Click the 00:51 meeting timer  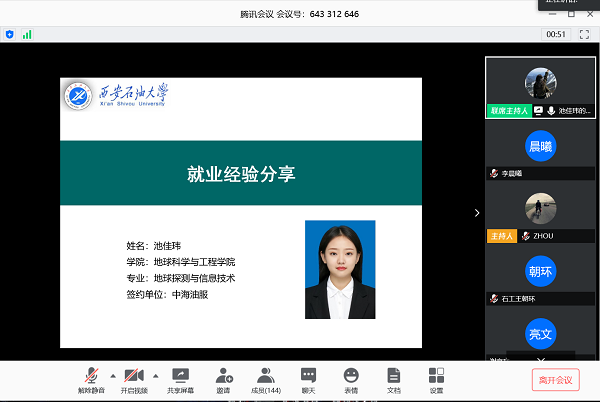coord(555,34)
